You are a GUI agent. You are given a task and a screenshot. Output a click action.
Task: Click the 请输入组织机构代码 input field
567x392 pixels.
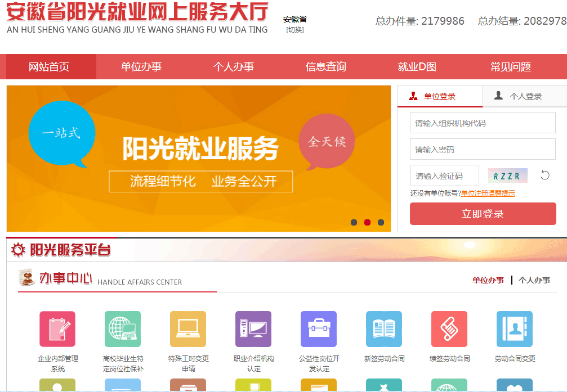coord(482,123)
